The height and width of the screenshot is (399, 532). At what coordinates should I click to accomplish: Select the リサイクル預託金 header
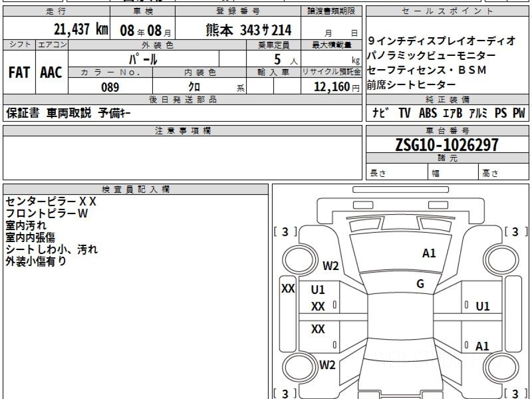pyautogui.click(x=332, y=72)
